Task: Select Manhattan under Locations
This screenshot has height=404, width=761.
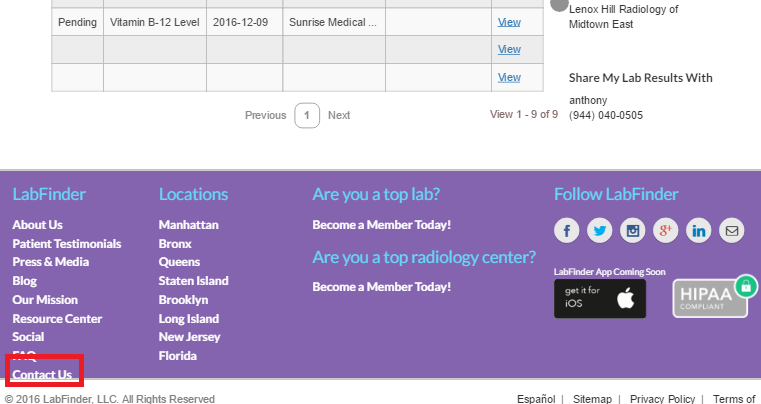Action: pyautogui.click(x=188, y=225)
